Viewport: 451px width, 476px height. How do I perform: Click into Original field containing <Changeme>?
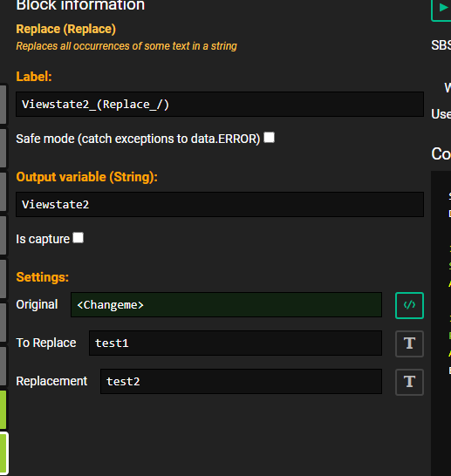pos(226,305)
